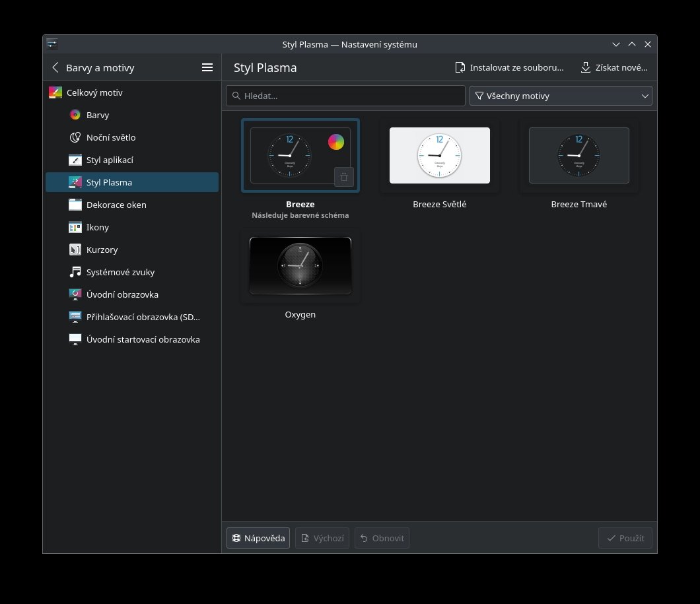Click color wheel indicator on Breeze theme
The height and width of the screenshot is (604, 700).
[x=336, y=142]
